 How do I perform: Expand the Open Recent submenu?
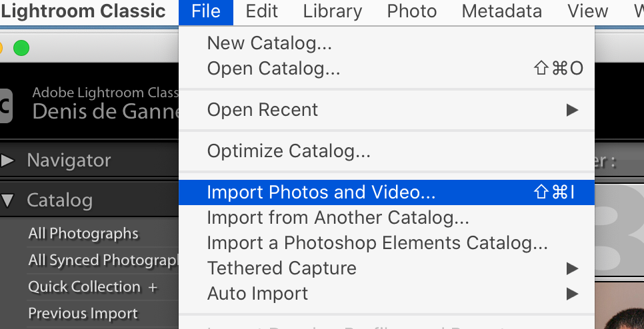click(x=263, y=110)
